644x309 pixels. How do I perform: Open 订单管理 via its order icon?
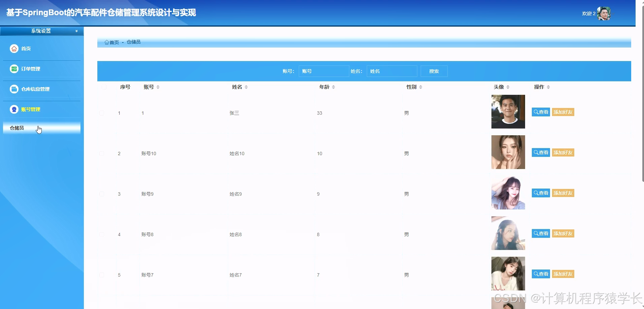point(14,68)
